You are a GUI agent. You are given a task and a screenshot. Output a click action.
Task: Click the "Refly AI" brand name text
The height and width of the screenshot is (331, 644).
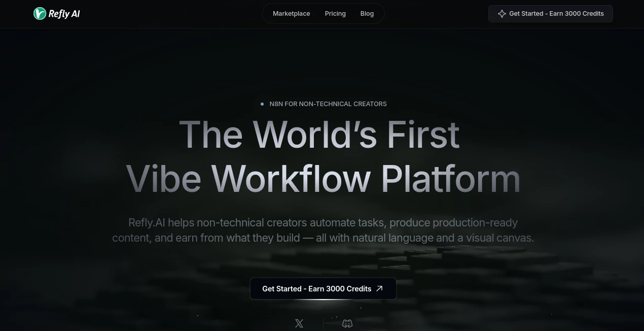[63, 14]
